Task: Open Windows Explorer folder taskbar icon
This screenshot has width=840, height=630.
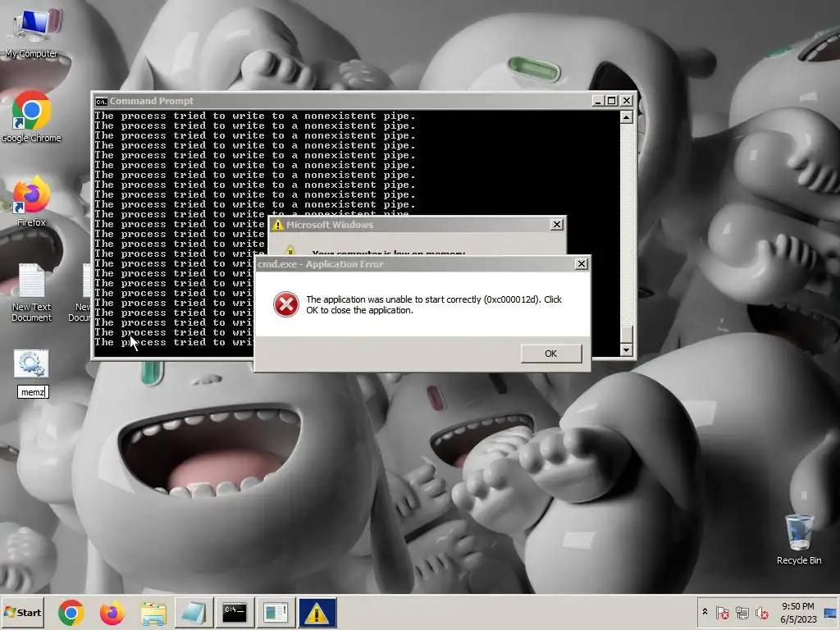Action: point(153,613)
